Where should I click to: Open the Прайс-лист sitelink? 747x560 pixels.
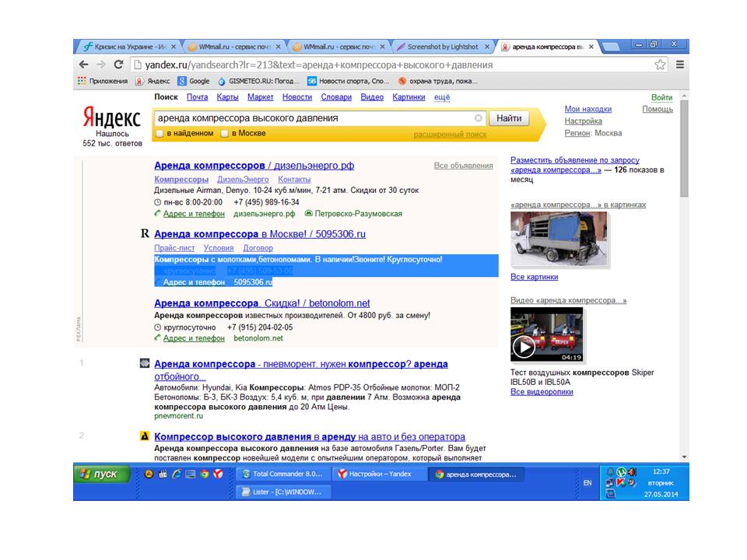pyautogui.click(x=174, y=248)
